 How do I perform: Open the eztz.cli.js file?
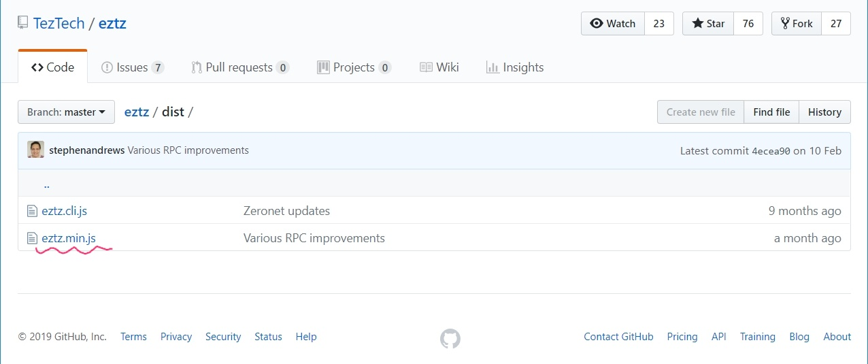(x=65, y=211)
